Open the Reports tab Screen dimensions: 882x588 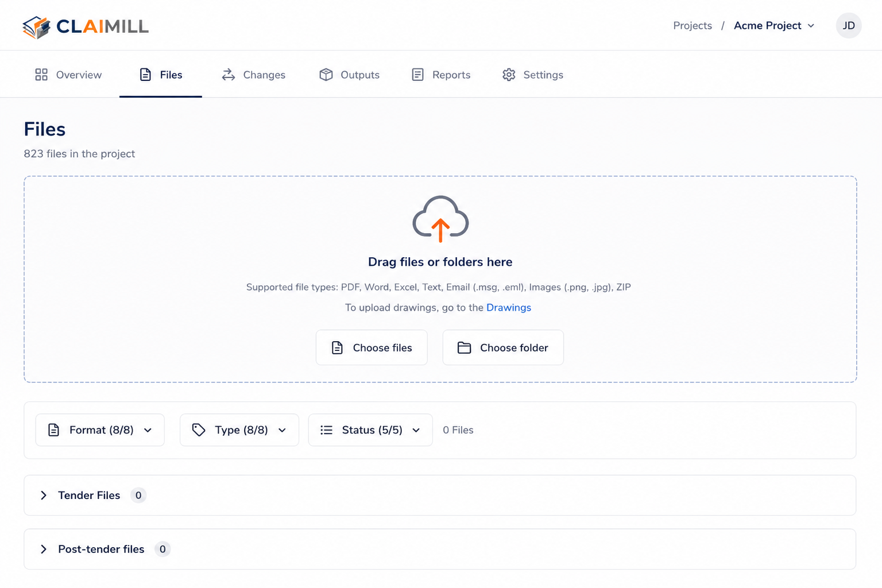point(441,75)
